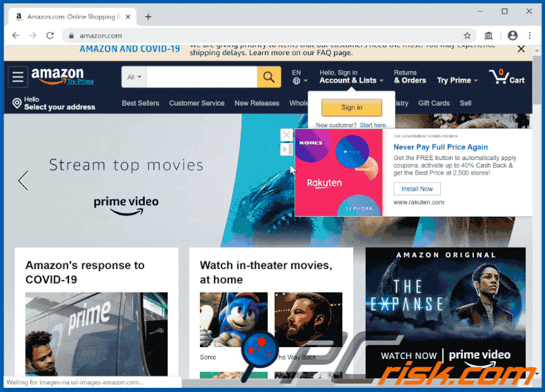This screenshot has height=392, width=545.
Task: Open Returns & Orders
Action: [x=410, y=77]
